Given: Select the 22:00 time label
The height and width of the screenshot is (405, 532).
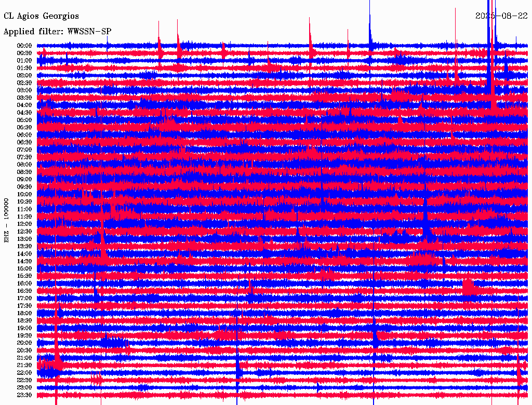Looking at the screenshot, I should (24, 372).
